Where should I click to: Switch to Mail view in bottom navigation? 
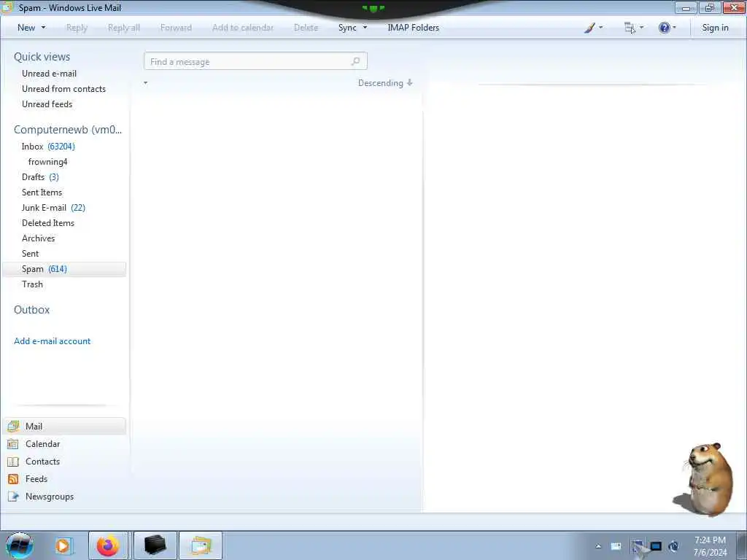(64, 426)
